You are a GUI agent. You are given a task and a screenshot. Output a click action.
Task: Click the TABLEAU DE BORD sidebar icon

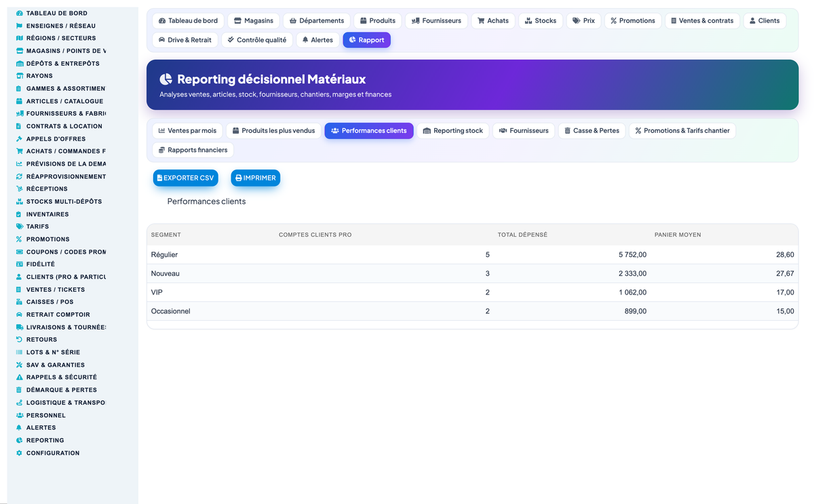tap(20, 13)
